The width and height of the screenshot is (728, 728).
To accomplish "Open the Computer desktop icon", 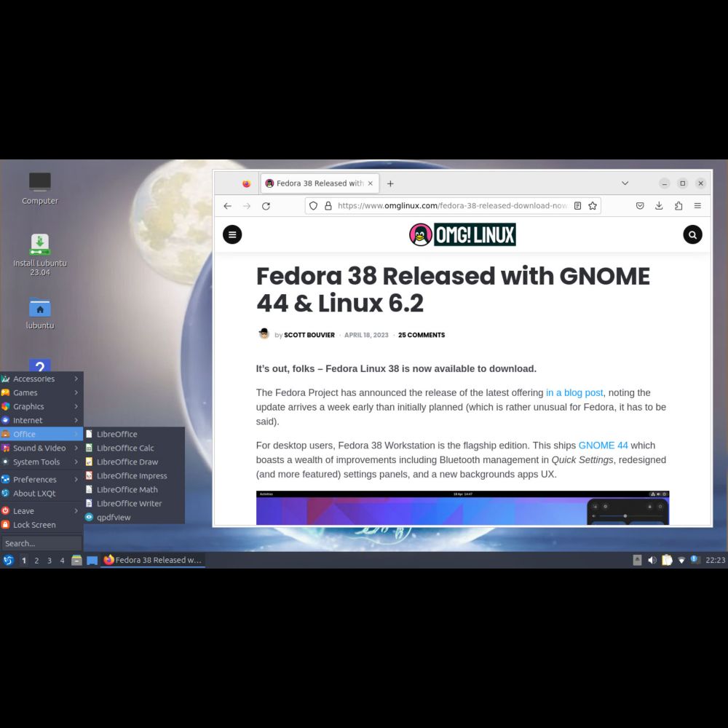I will click(x=40, y=189).
